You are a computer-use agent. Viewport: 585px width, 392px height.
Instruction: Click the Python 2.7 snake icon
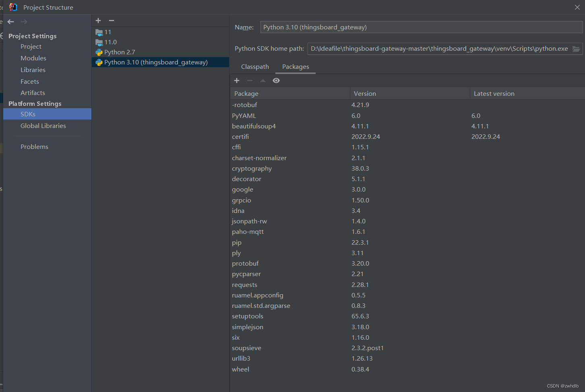tap(99, 52)
